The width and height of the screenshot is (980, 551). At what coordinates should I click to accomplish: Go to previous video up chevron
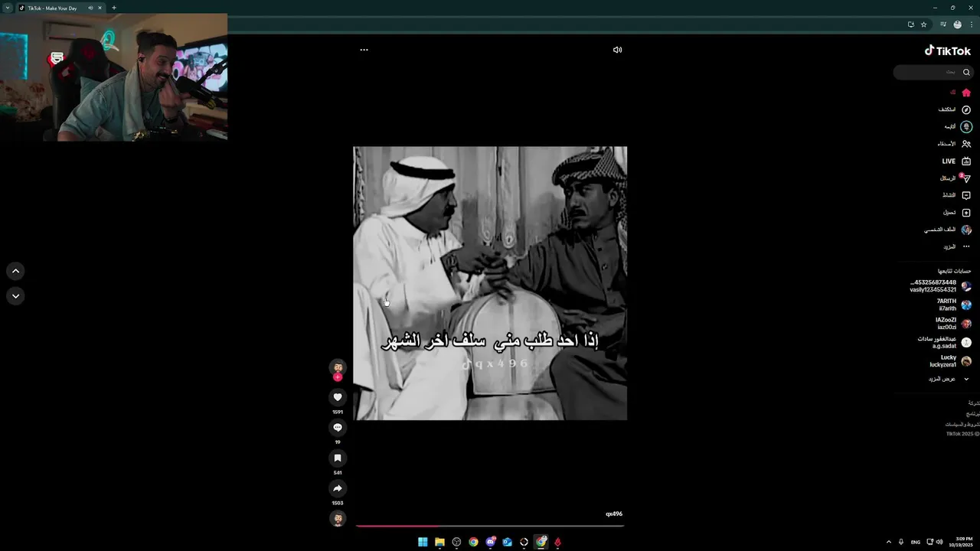pyautogui.click(x=15, y=271)
